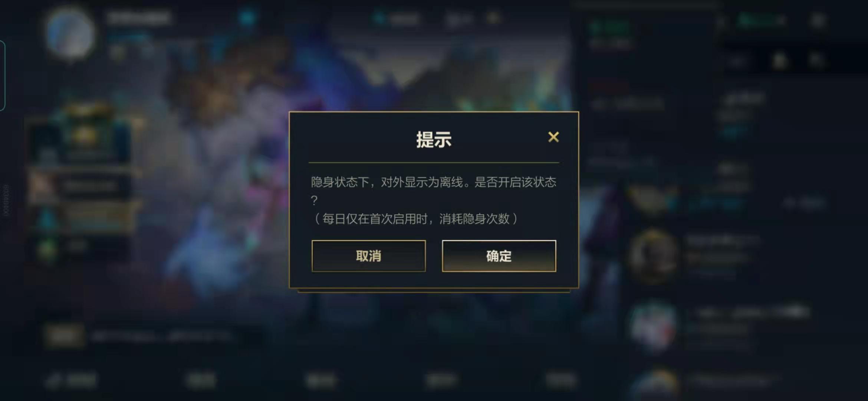The width and height of the screenshot is (868, 401).
Task: Click the 取消 button
Action: [368, 256]
